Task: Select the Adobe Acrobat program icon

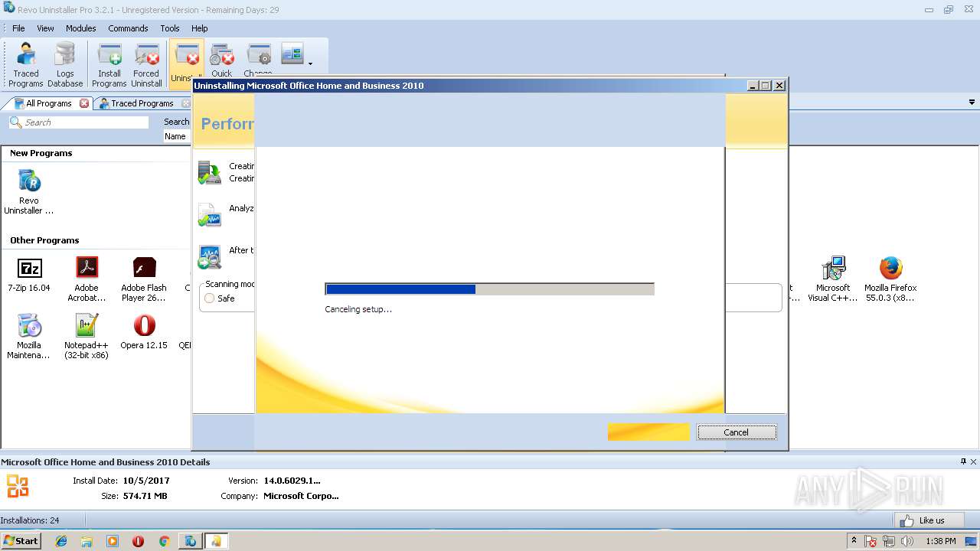Action: [x=87, y=279]
